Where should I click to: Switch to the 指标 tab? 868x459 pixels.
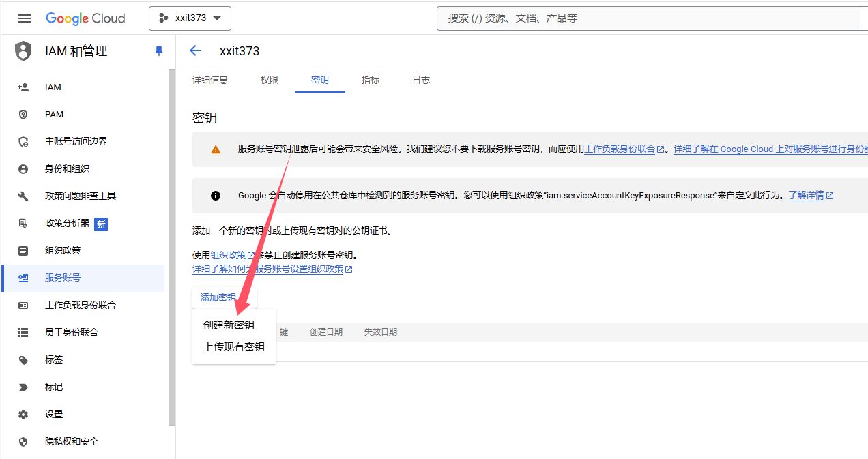(371, 80)
